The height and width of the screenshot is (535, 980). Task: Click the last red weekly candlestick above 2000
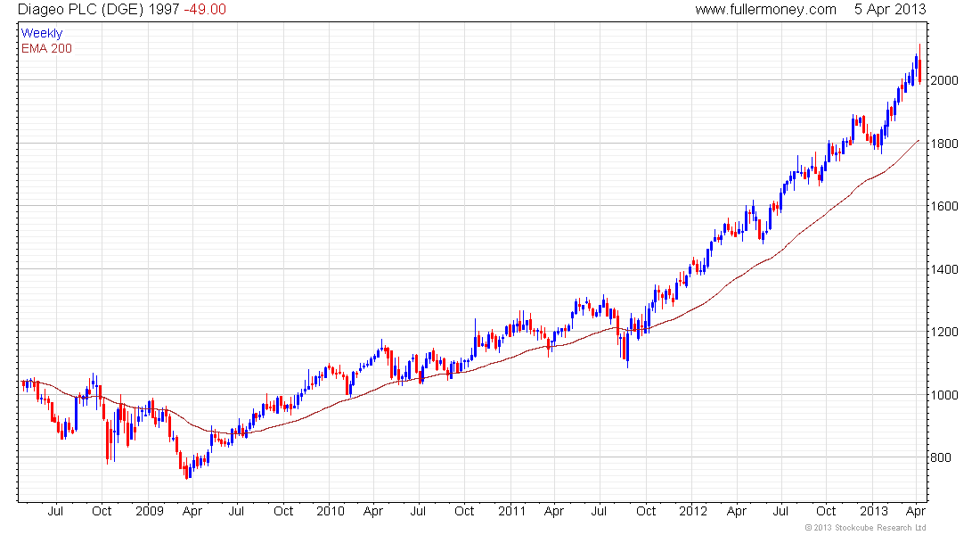(919, 66)
